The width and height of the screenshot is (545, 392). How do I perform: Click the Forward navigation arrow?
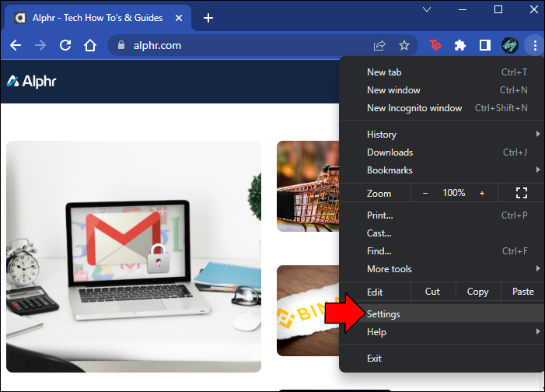pos(40,45)
